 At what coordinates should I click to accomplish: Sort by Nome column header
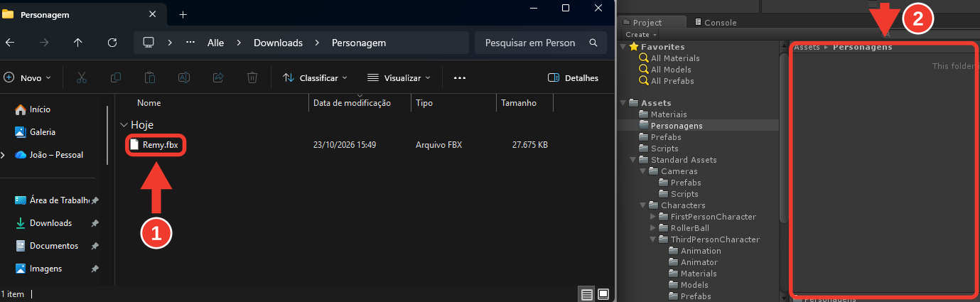point(149,103)
